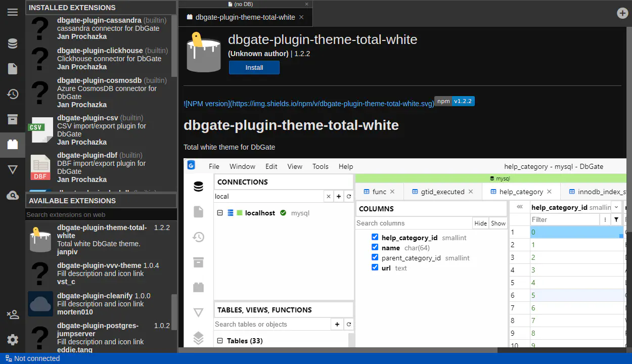Open the NPM version shields.io link
Viewport: 632px width, 364px height.
click(x=309, y=104)
